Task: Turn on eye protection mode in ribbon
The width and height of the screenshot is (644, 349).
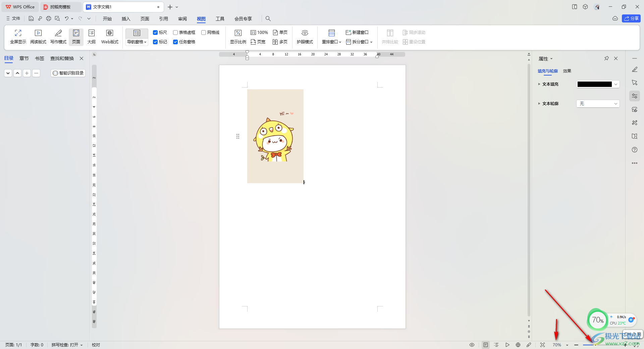Action: 305,37
